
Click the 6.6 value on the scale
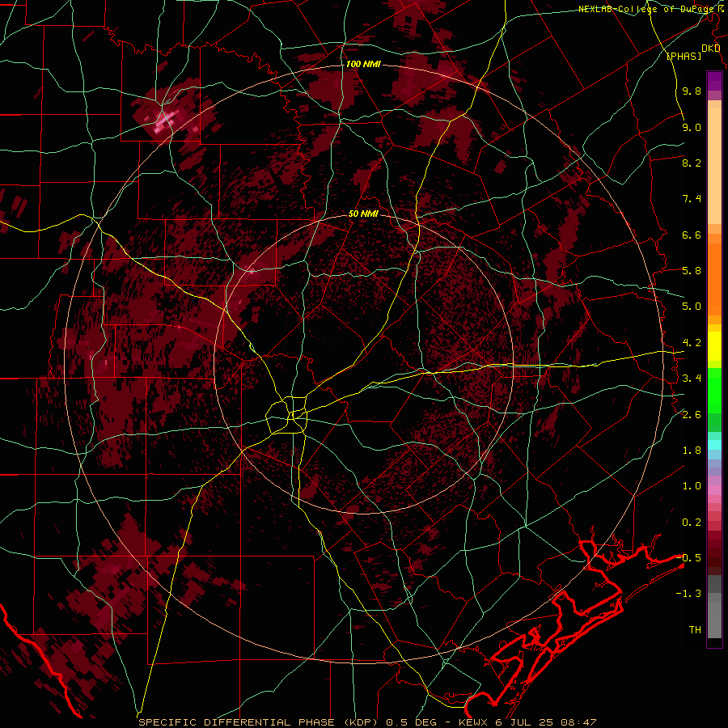click(x=692, y=235)
